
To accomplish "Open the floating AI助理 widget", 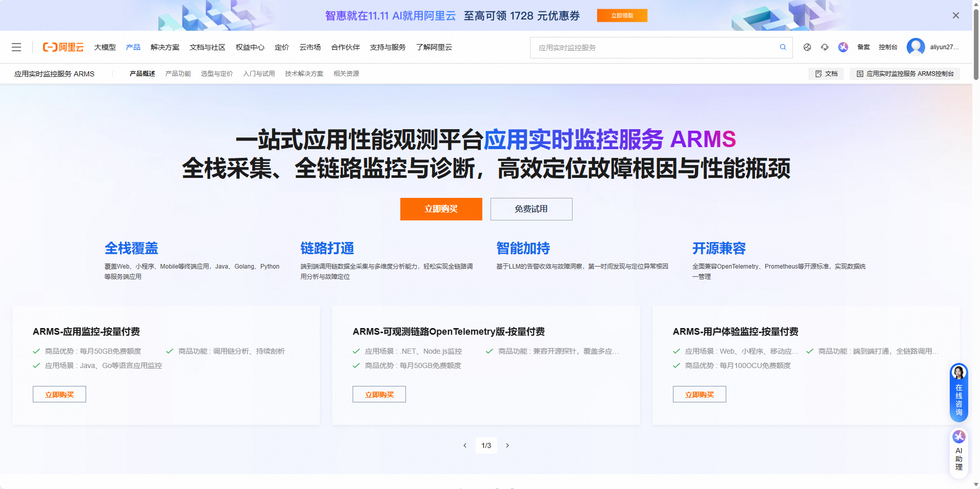I will tap(958, 453).
